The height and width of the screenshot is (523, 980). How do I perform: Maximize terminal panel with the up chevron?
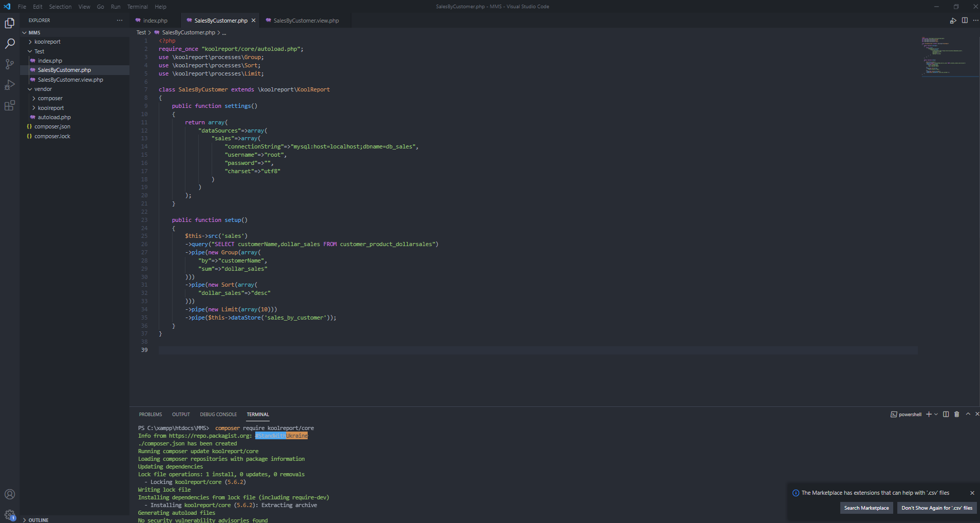click(x=968, y=414)
